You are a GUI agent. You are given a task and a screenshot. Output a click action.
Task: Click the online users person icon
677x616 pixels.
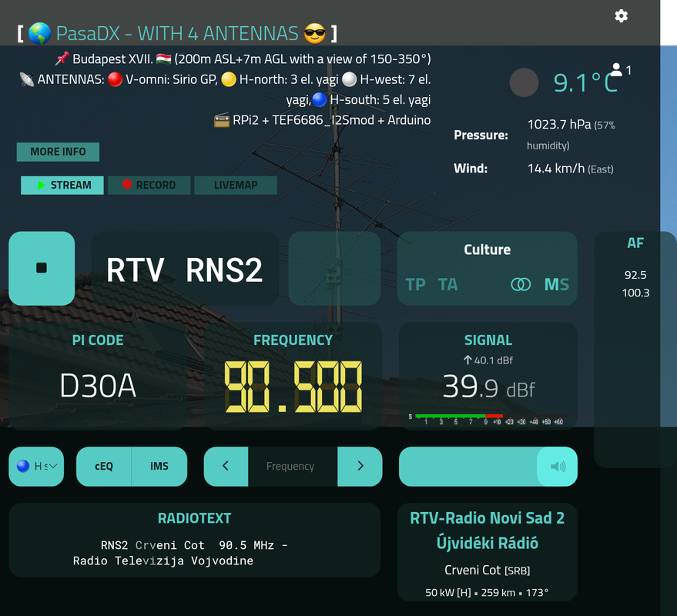(x=617, y=69)
